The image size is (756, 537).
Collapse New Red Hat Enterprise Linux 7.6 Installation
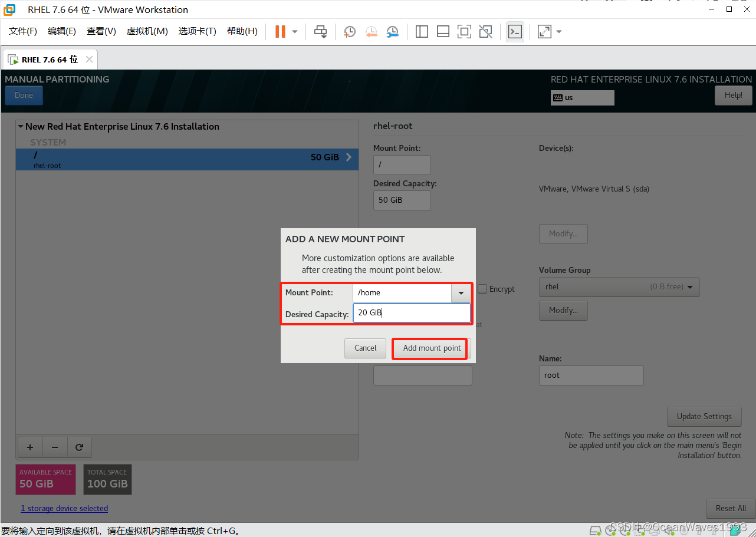point(20,127)
